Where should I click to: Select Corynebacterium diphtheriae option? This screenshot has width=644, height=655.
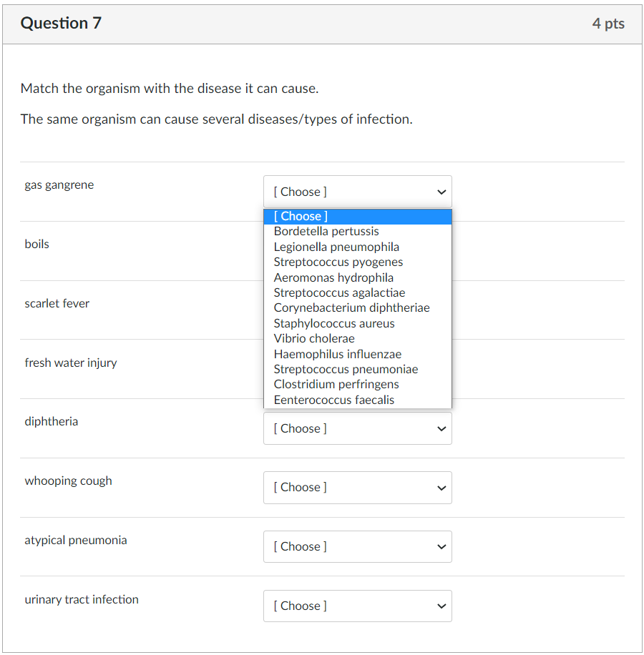tap(357, 308)
